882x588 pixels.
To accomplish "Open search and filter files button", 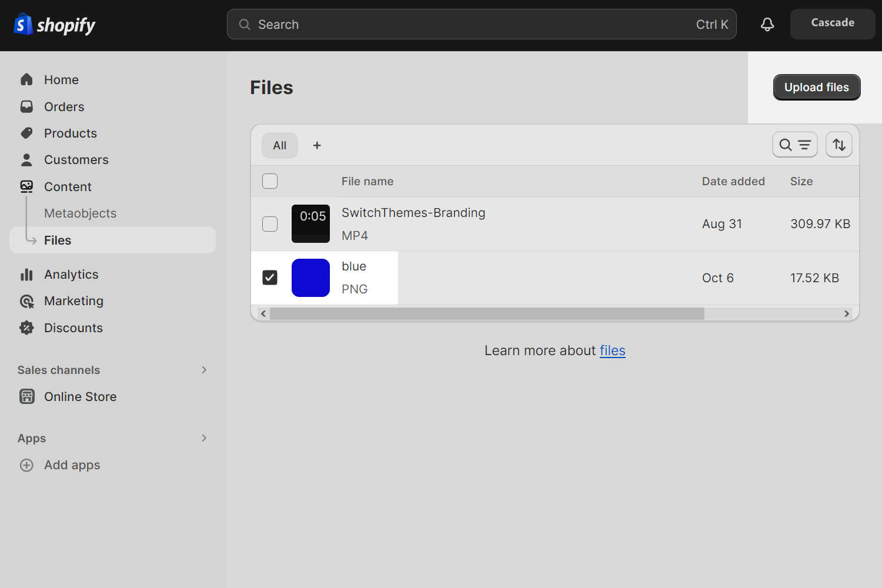I will pos(795,145).
